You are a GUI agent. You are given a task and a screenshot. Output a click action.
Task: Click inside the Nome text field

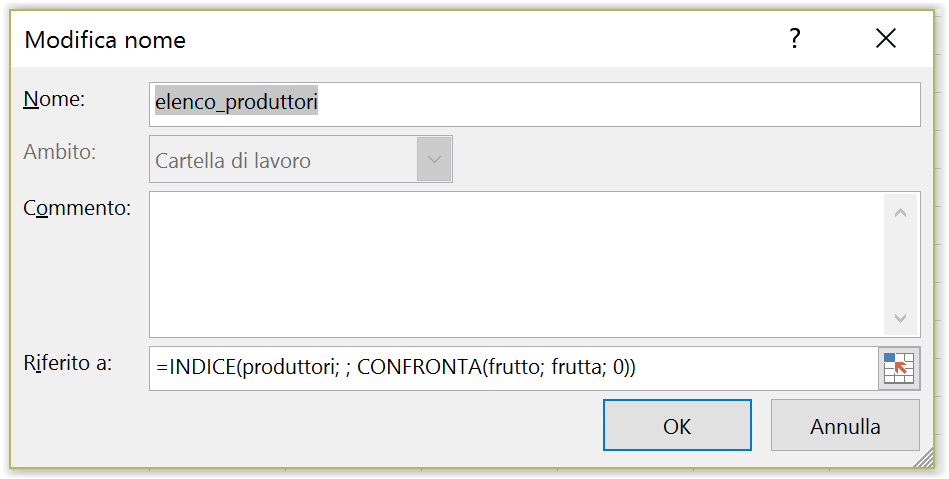pos(535,104)
